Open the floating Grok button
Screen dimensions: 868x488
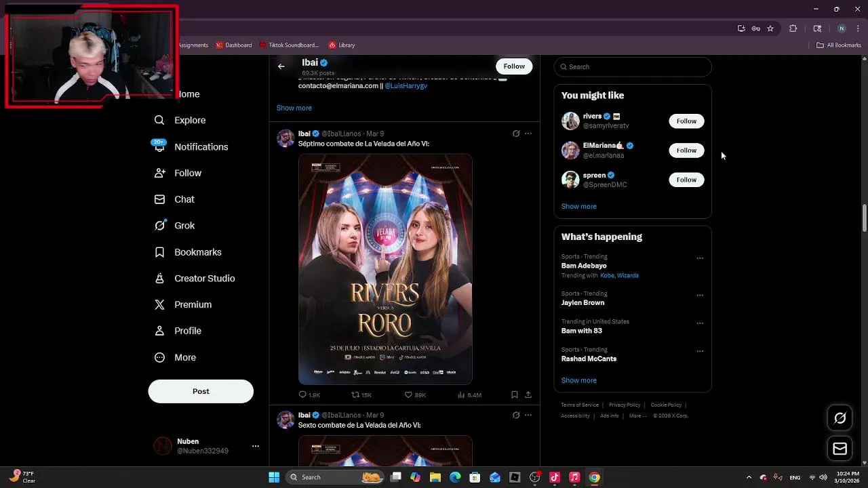[840, 418]
